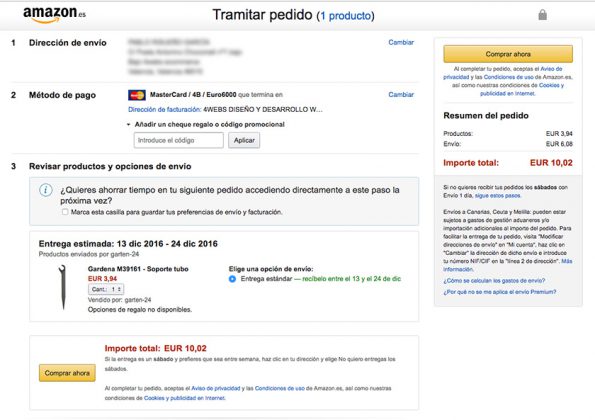
Task: Collapse the gift card or promo code expander
Action: (x=129, y=124)
